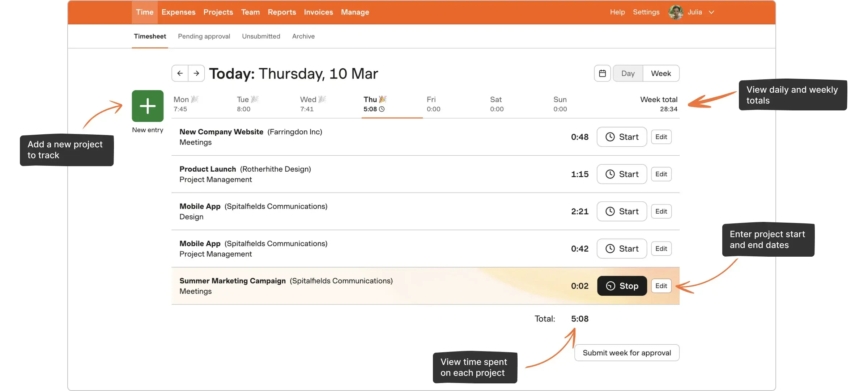Viewport: 868px width, 391px height.
Task: Open the calendar date picker icon
Action: [603, 73]
